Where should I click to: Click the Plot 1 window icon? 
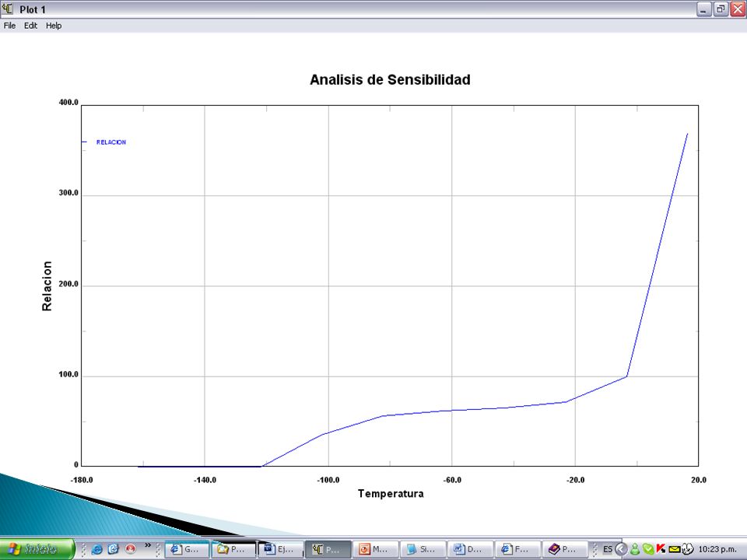(8, 9)
